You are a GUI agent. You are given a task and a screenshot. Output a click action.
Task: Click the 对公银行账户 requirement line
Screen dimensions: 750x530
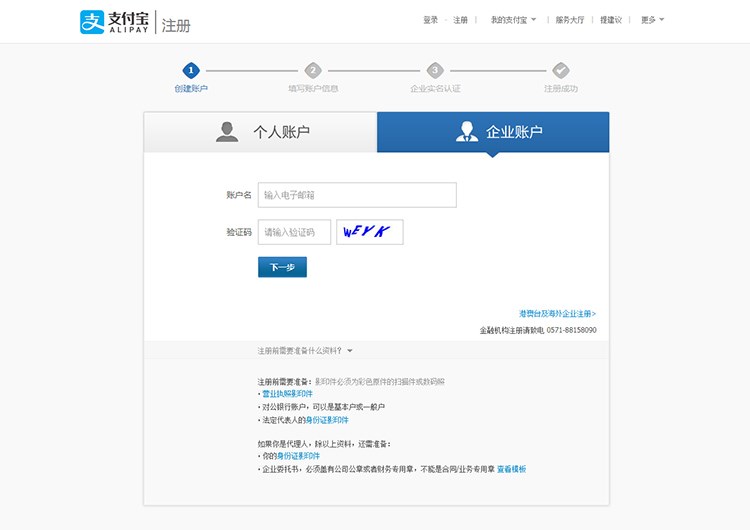point(323,407)
